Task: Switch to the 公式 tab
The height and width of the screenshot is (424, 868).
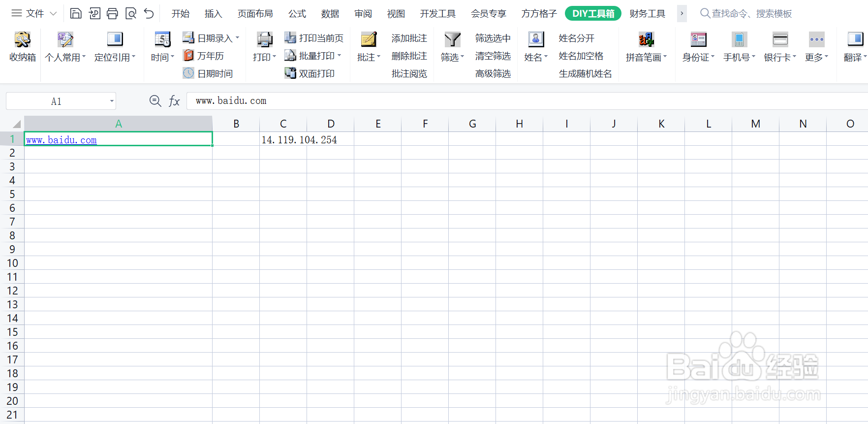Action: pyautogui.click(x=297, y=14)
